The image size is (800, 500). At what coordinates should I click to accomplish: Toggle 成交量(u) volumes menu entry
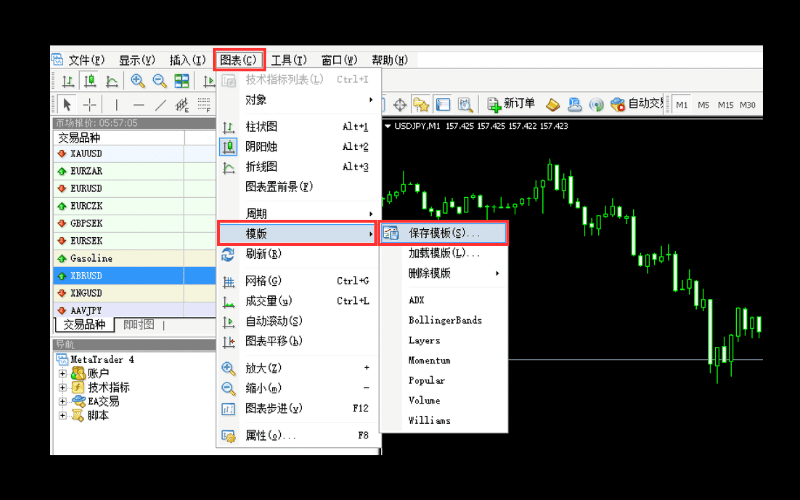(299, 301)
